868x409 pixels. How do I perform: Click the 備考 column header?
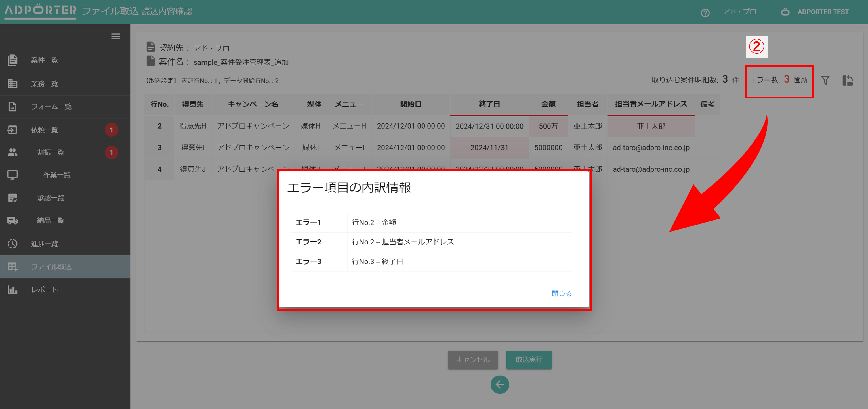(x=707, y=104)
